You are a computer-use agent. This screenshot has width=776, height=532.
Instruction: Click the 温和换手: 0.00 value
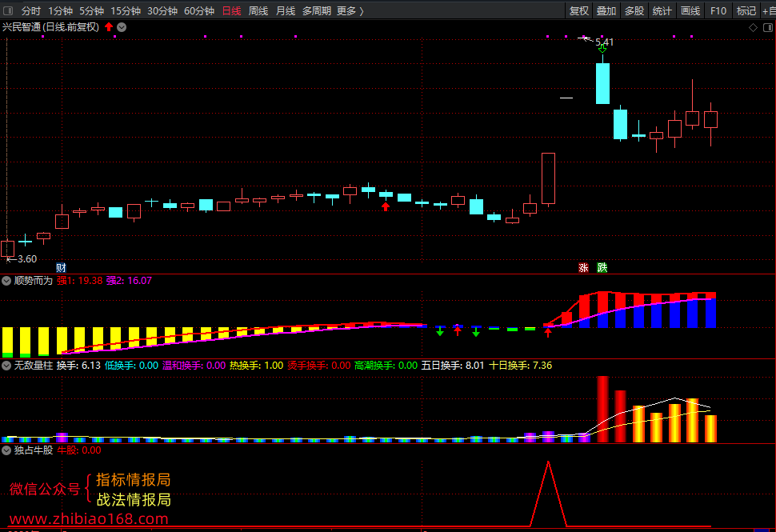pos(194,366)
